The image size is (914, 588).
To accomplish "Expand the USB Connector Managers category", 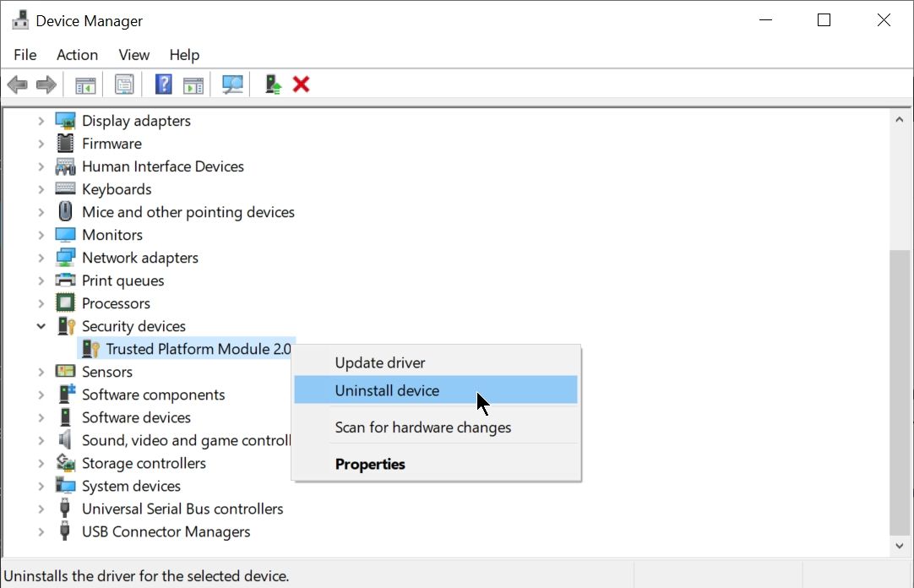I will pos(41,531).
